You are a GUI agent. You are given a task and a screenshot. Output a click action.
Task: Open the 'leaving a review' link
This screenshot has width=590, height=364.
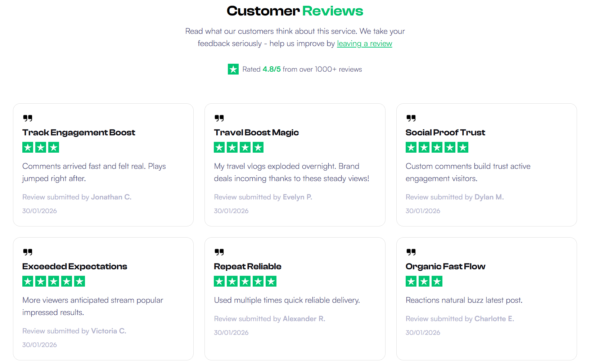click(364, 44)
